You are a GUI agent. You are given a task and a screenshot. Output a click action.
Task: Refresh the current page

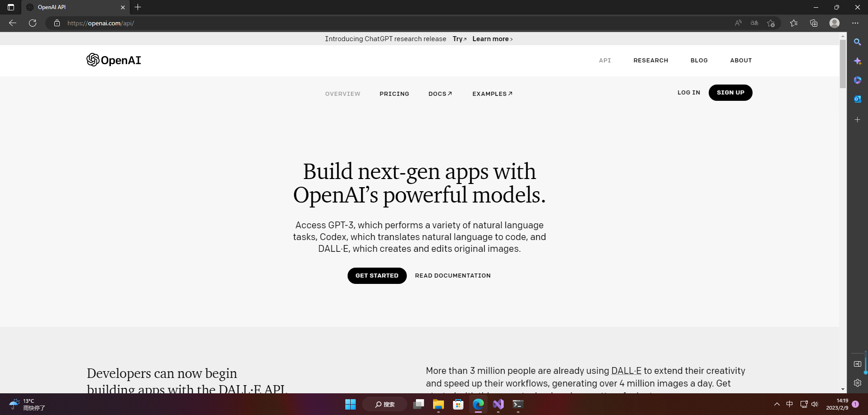pyautogui.click(x=33, y=23)
